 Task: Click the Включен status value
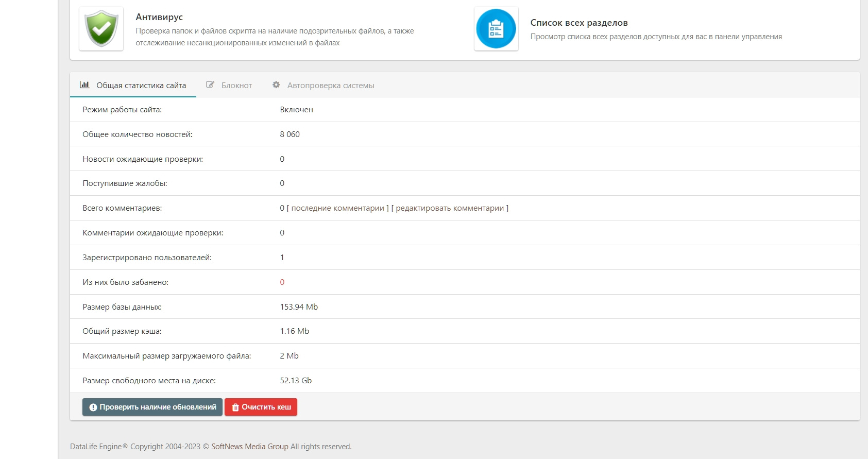pos(297,110)
